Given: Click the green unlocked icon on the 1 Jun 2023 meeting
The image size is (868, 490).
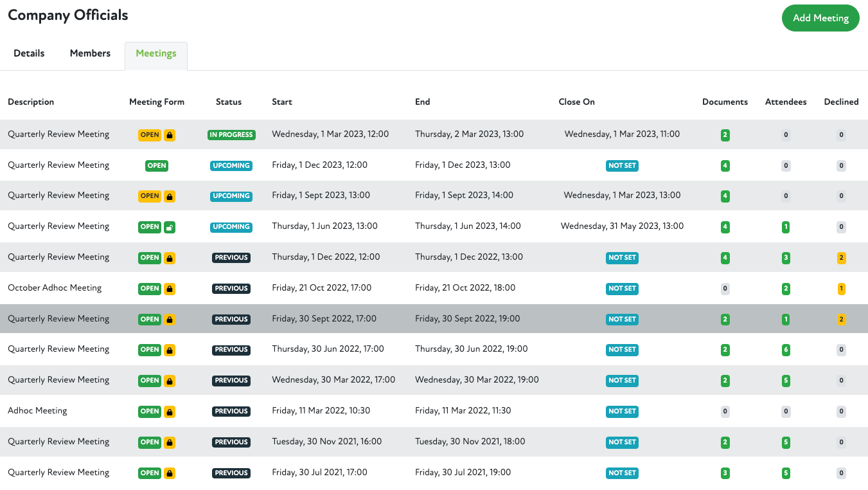Looking at the screenshot, I should pyautogui.click(x=170, y=227).
